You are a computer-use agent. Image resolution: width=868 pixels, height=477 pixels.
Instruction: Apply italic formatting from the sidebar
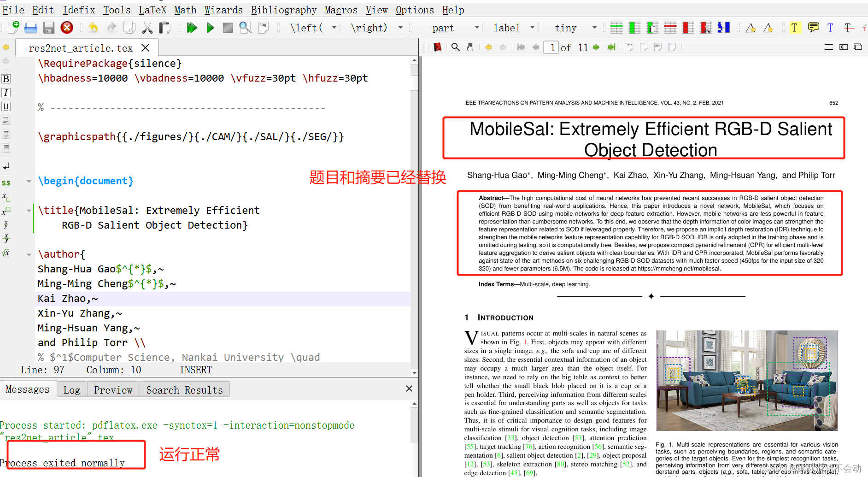pyautogui.click(x=6, y=93)
